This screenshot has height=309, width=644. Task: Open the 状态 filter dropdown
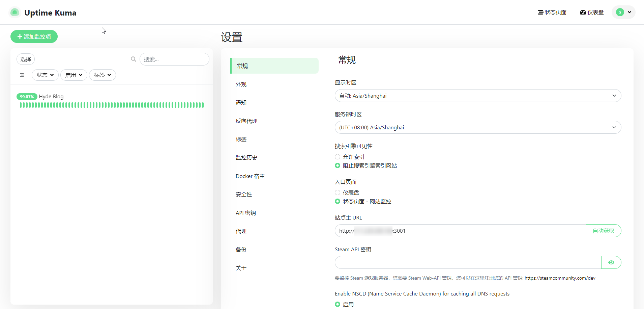(x=45, y=75)
